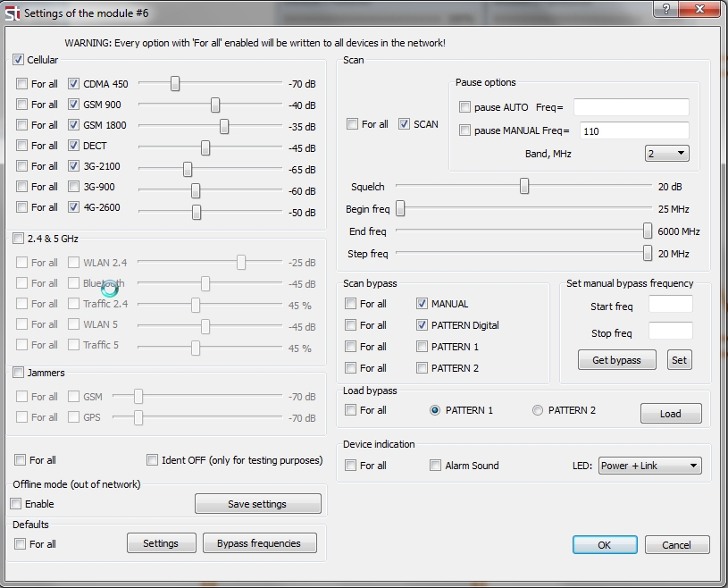Enable pause MANUAL option
The width and height of the screenshot is (728, 588).
point(464,130)
